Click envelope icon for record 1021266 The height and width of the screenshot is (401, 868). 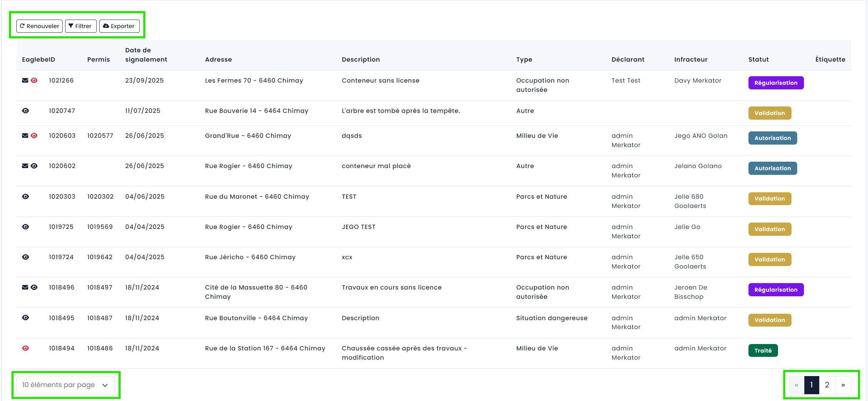[25, 80]
